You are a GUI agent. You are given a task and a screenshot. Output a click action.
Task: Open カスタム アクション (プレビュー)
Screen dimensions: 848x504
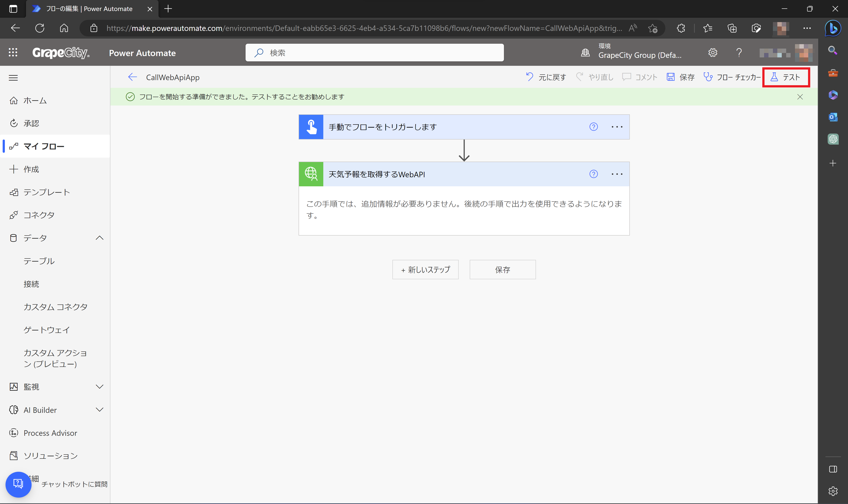pos(55,358)
